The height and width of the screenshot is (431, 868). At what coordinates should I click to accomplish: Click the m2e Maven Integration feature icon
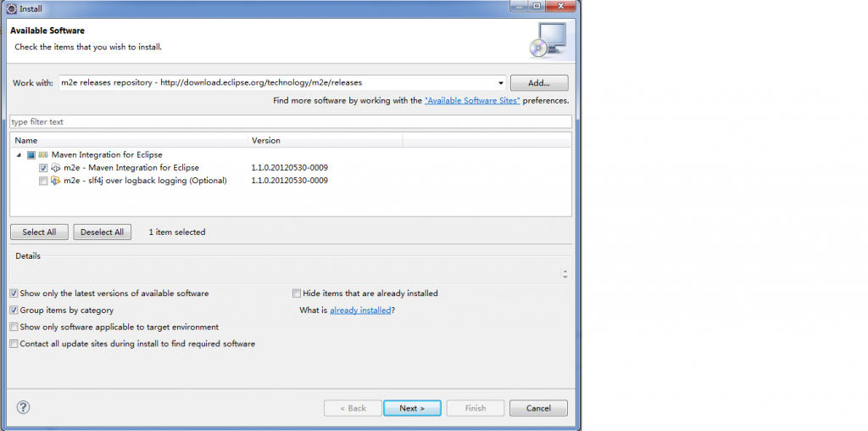(x=56, y=167)
